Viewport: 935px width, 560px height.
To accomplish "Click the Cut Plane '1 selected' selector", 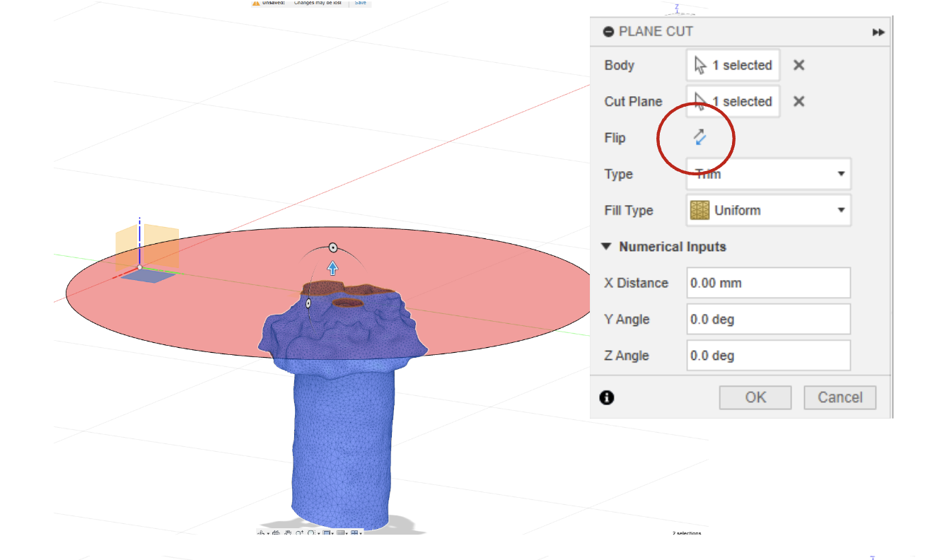I will click(733, 101).
